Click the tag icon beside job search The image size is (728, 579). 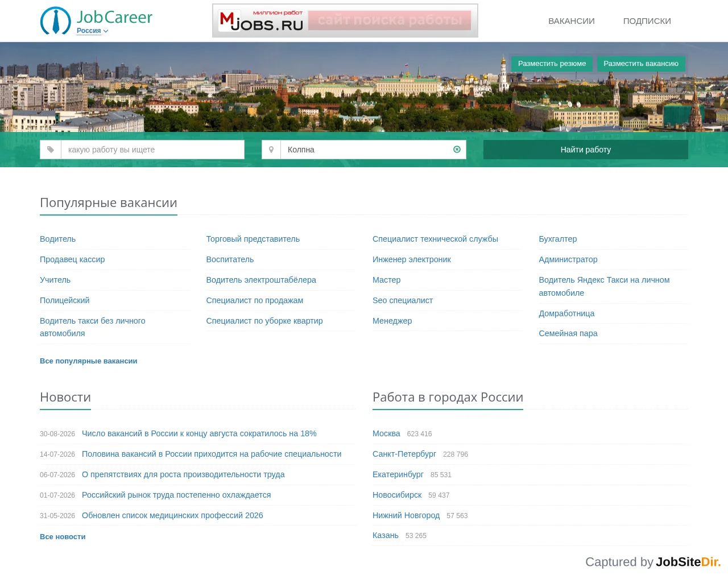click(51, 150)
